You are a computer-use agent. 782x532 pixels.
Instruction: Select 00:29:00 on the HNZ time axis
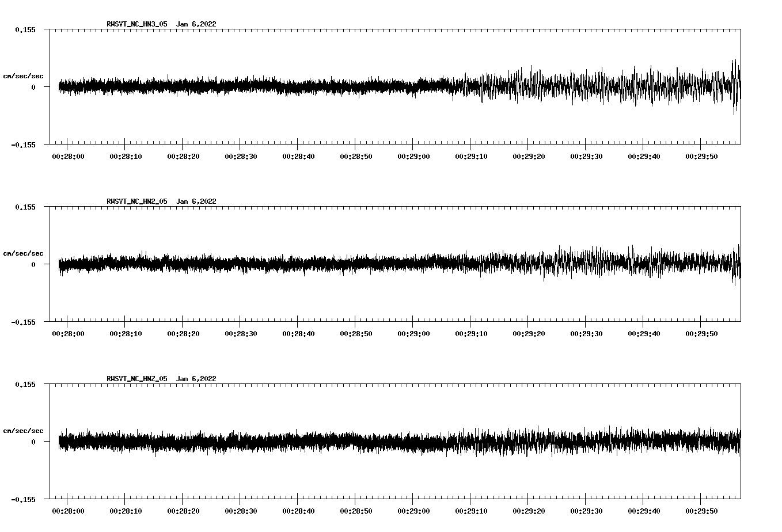[x=413, y=511]
